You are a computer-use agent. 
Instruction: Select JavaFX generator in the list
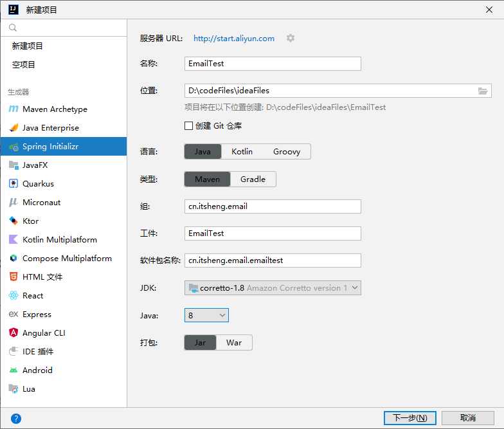[x=35, y=165]
